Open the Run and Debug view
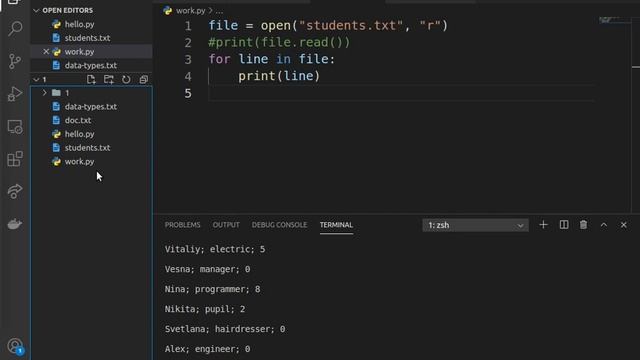 pos(15,94)
